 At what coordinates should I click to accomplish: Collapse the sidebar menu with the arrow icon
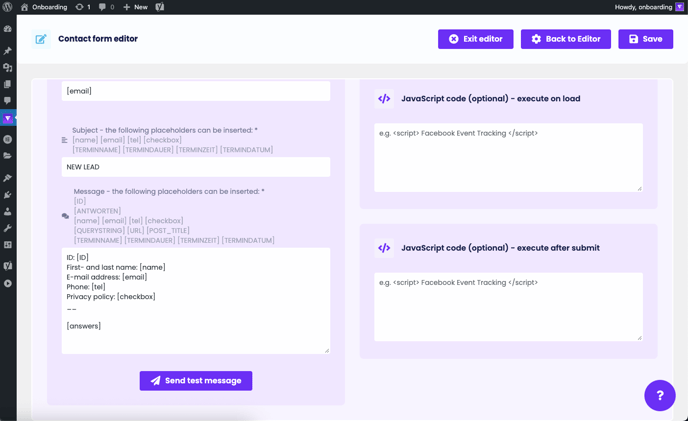[x=7, y=284]
